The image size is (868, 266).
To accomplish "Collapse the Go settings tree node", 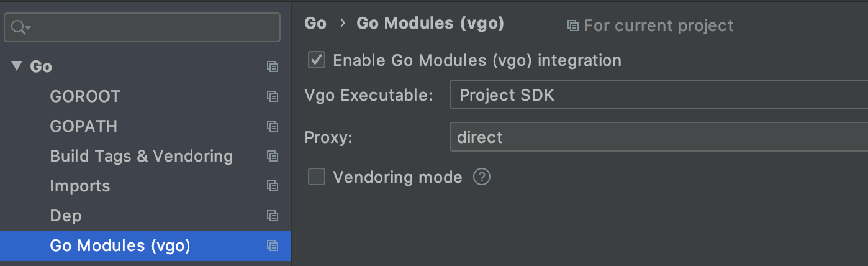I will (17, 66).
